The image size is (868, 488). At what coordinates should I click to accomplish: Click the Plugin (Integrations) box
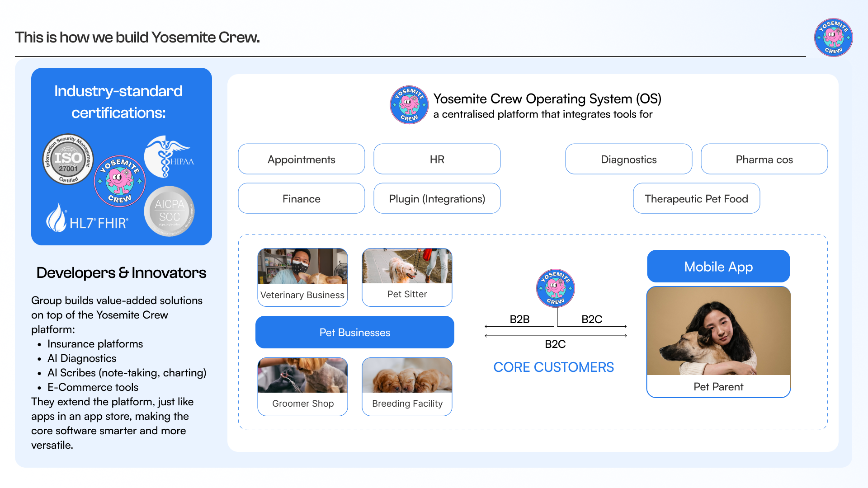(x=437, y=198)
